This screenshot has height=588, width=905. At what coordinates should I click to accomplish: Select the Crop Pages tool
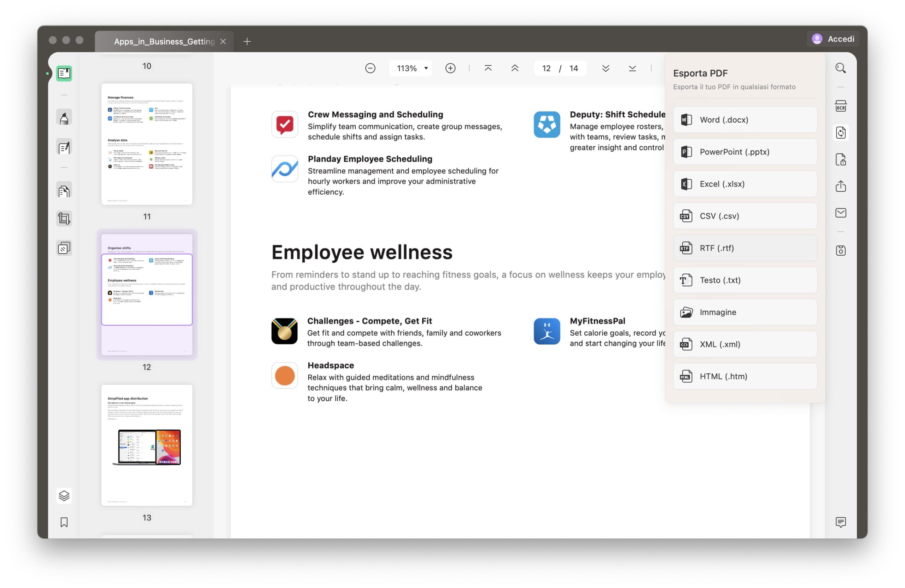(x=64, y=219)
